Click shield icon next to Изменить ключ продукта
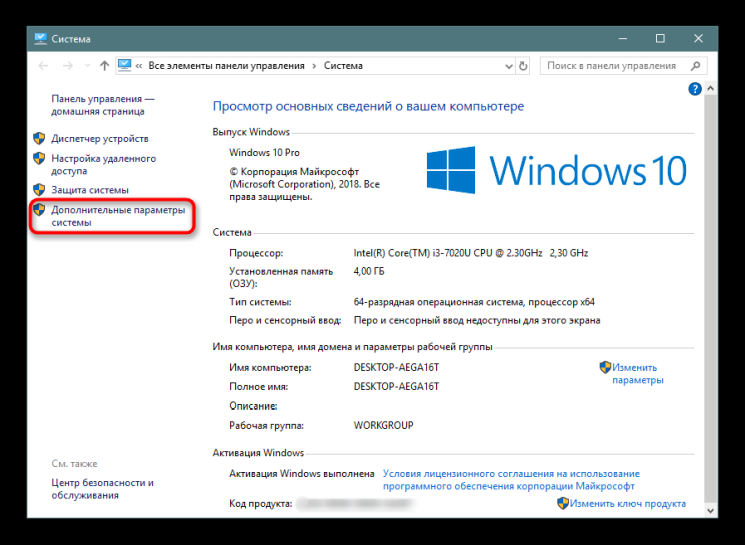 coord(563,503)
